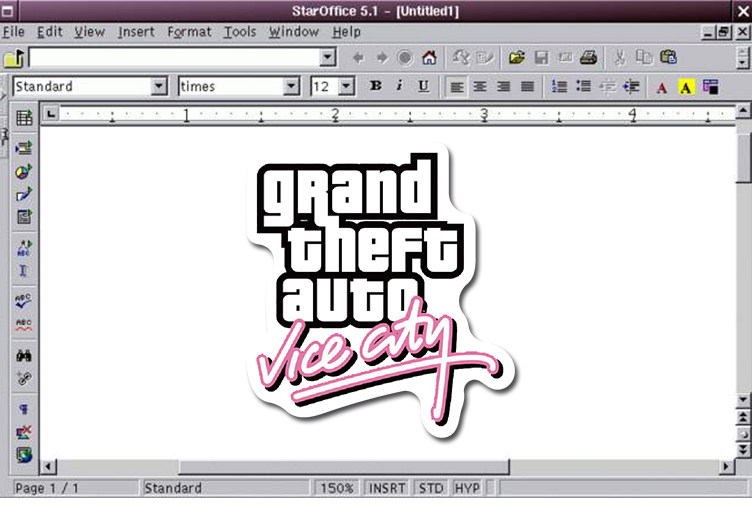Viewport: 752px width, 520px height.
Task: Click the hyperlink chain icon in side toolbar
Action: click(24, 378)
